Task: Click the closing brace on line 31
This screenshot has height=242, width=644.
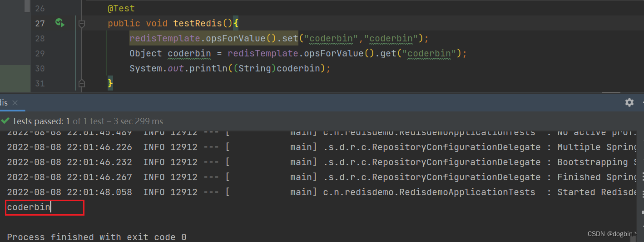Action: click(x=110, y=83)
